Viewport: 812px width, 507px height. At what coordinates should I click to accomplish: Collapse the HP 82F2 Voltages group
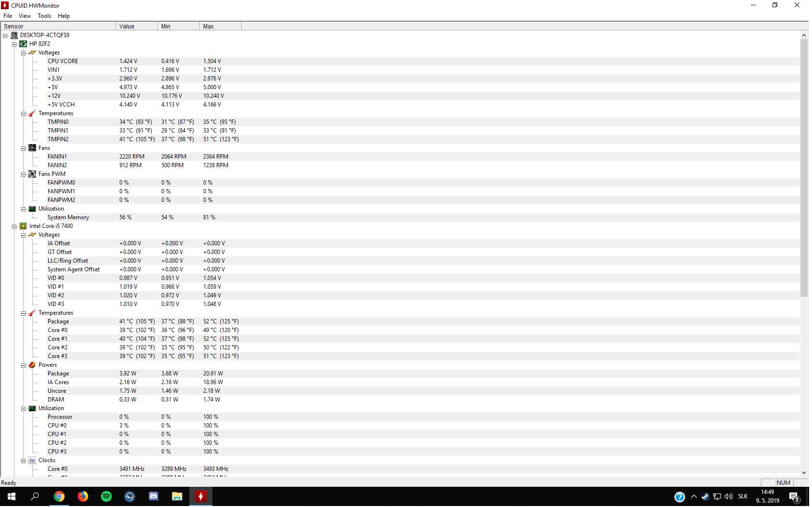(x=23, y=53)
